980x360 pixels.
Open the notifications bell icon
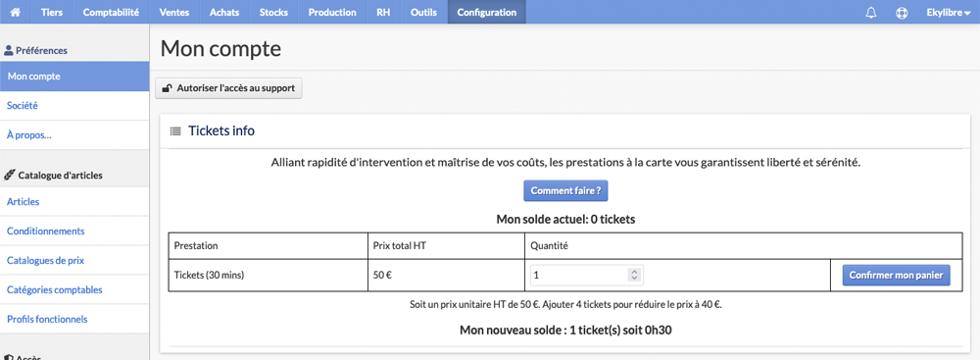pyautogui.click(x=870, y=13)
